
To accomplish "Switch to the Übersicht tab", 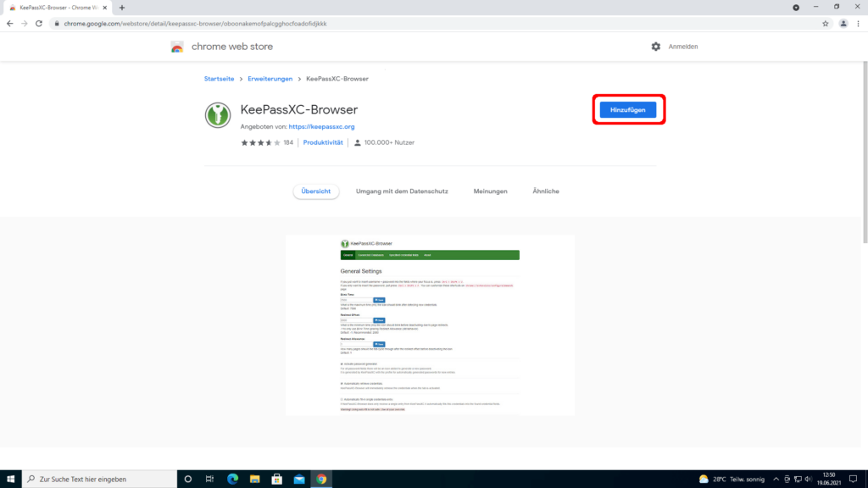I will [x=315, y=191].
